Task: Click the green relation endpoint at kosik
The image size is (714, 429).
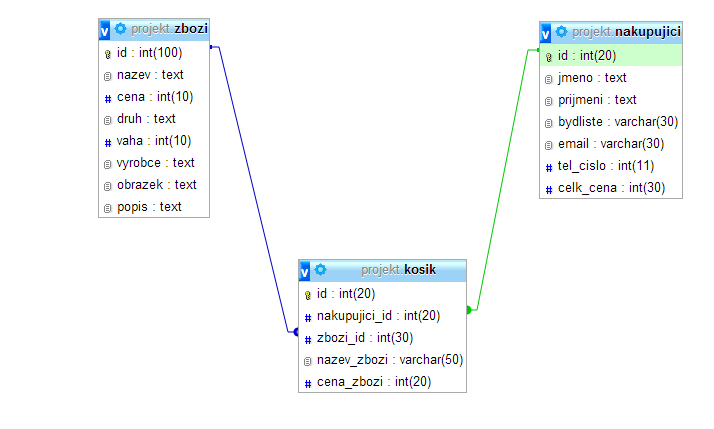Action: click(x=469, y=310)
